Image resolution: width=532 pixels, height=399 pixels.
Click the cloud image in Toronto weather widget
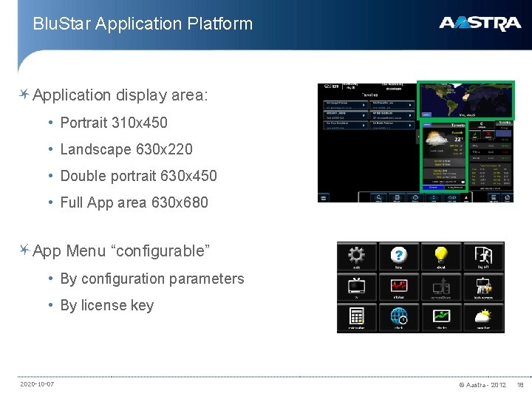point(436,138)
